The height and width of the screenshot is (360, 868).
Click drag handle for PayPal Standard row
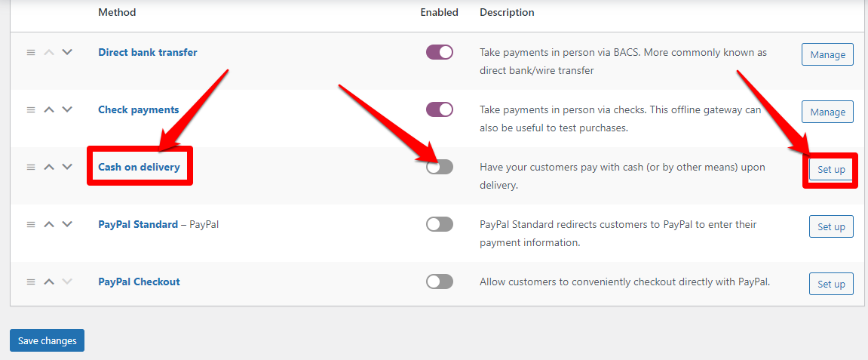pyautogui.click(x=31, y=224)
